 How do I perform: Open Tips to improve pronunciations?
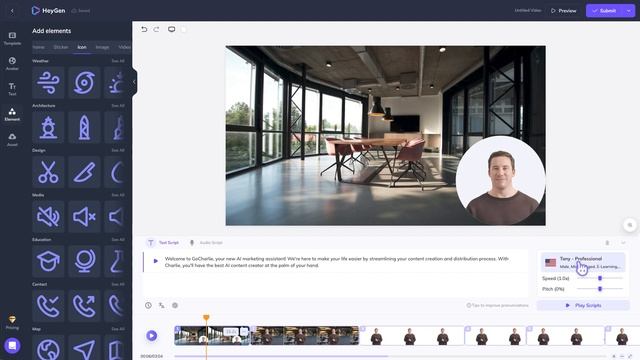[497, 305]
